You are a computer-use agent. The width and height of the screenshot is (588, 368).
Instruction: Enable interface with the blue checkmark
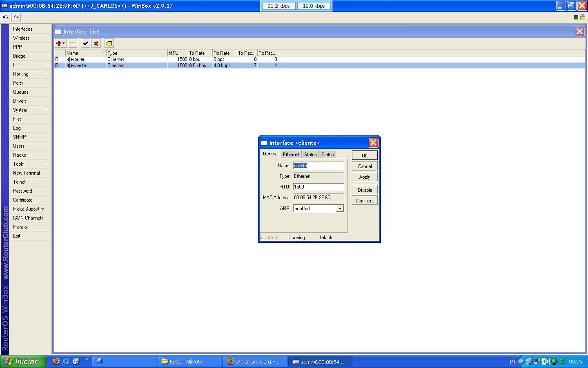(85, 43)
